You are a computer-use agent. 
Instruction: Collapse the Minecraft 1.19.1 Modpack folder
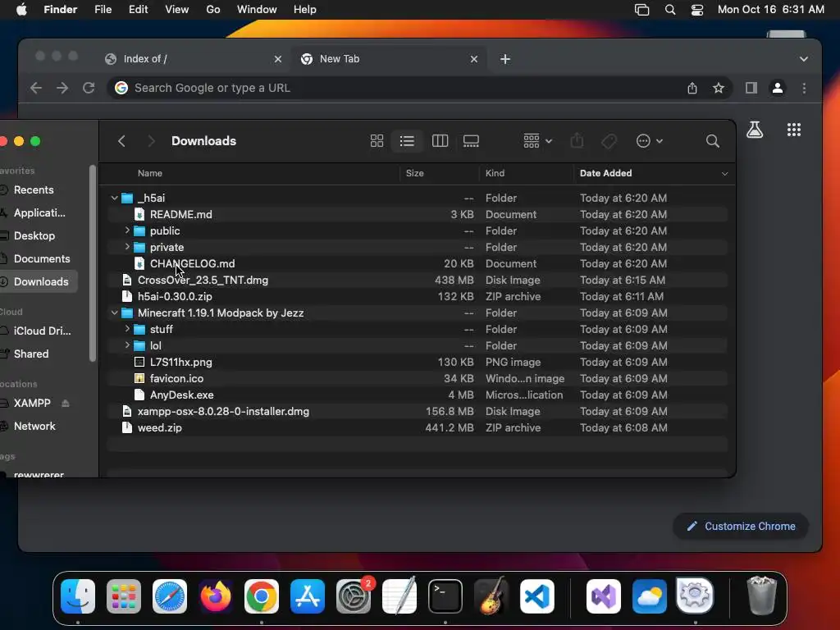114,313
